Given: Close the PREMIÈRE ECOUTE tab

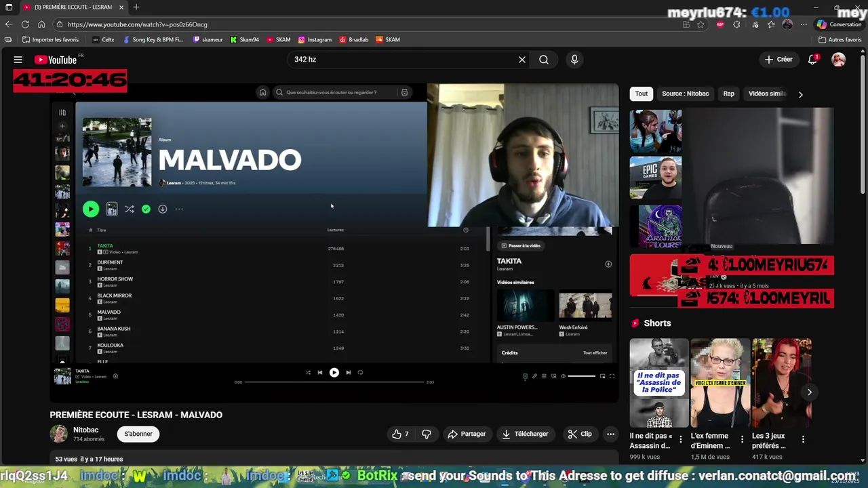Looking at the screenshot, I should [x=121, y=7].
